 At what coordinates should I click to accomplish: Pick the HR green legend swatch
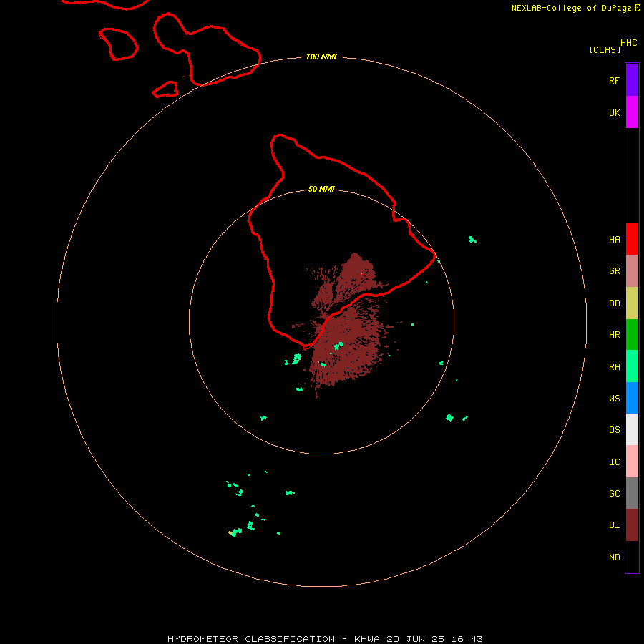632,334
